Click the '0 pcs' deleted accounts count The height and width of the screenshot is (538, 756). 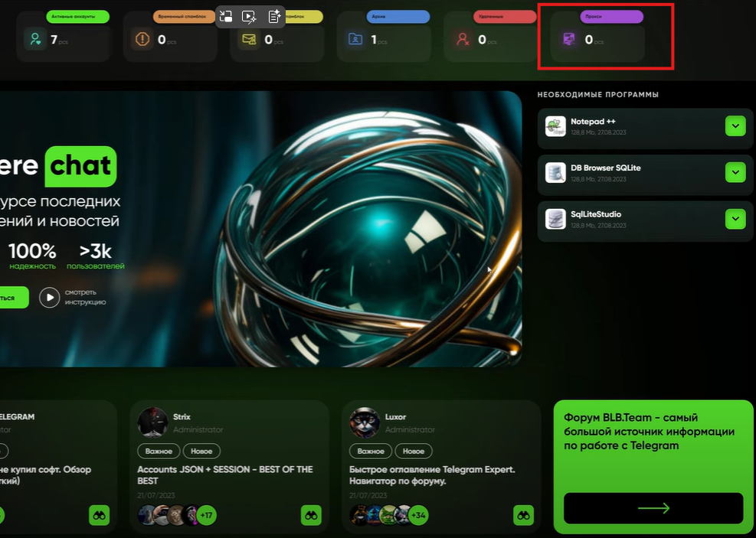(x=487, y=40)
